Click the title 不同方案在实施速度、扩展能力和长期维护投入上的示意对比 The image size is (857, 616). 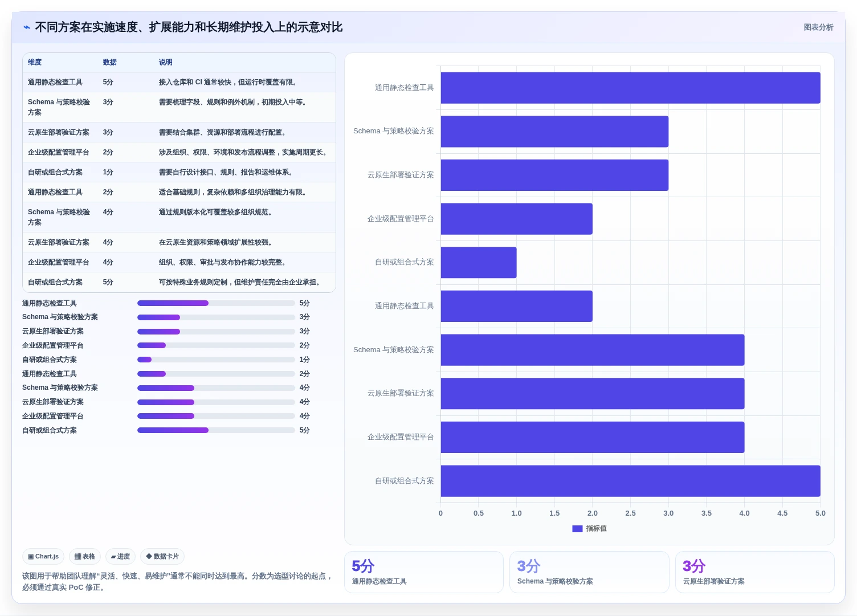(x=189, y=27)
